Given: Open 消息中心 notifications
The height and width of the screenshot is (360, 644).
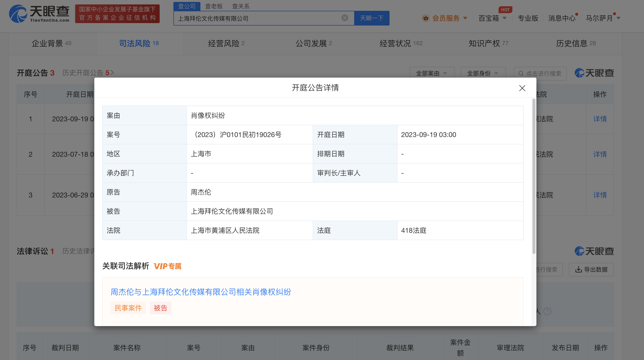Looking at the screenshot, I should pos(562,18).
